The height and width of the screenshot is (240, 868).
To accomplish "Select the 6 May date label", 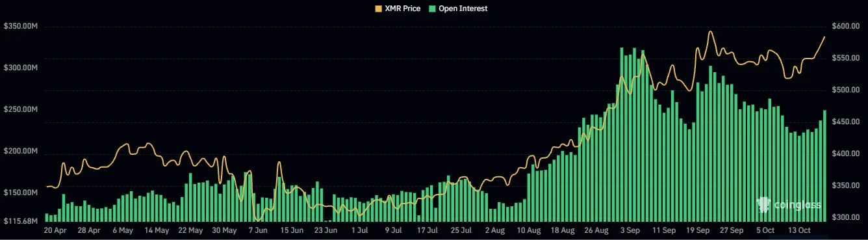I will click(123, 230).
